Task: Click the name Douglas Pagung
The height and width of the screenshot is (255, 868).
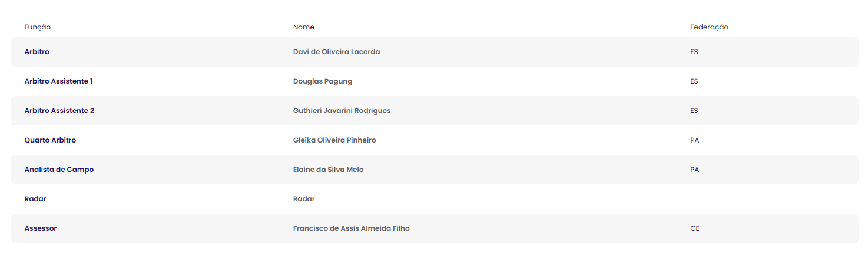Action: coord(323,81)
